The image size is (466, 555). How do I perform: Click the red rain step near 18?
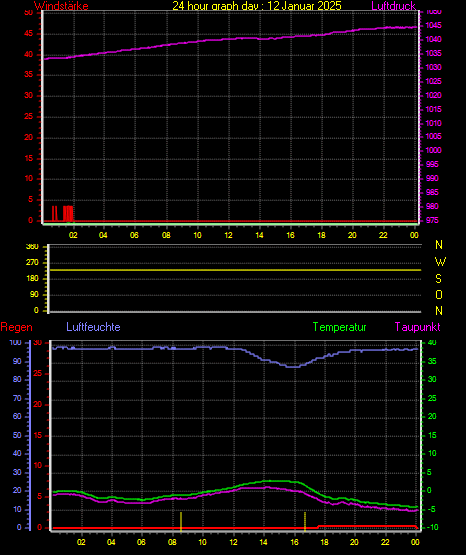coord(318,527)
